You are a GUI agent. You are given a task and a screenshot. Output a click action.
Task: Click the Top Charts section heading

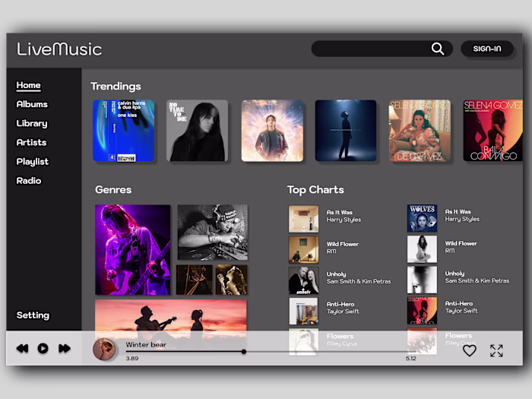[x=315, y=190]
